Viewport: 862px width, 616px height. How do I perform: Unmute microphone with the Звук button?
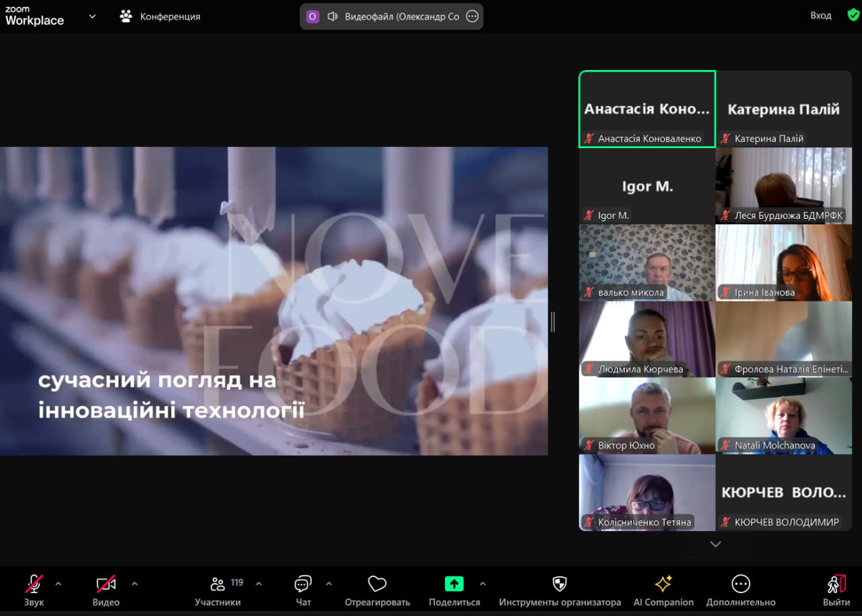click(x=34, y=590)
